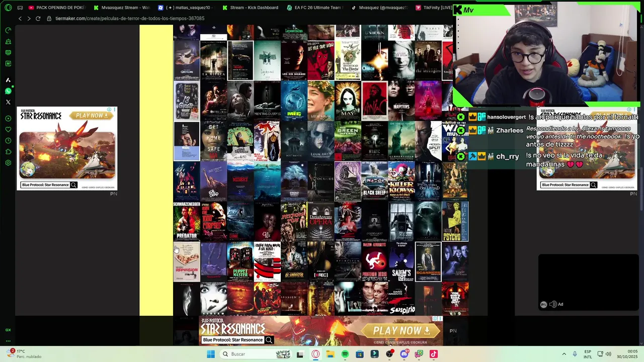Image resolution: width=644 pixels, height=362 pixels.
Task: Open Extensions cube icon in sidebar
Action: pos(8,152)
